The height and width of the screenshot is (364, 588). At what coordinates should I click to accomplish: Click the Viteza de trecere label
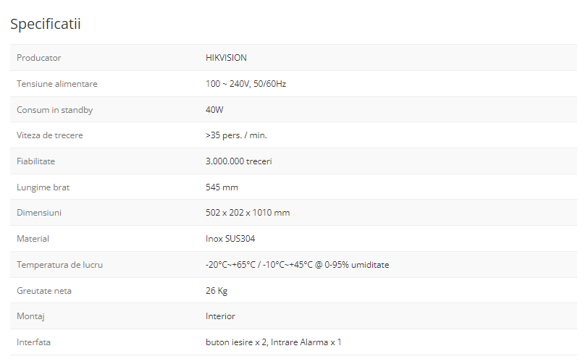tap(49, 135)
